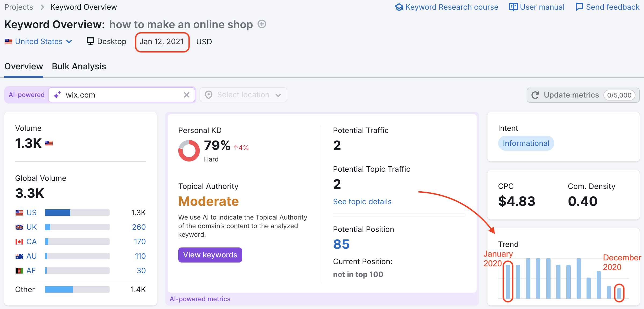Click the CPC value $4.83

coord(517,201)
